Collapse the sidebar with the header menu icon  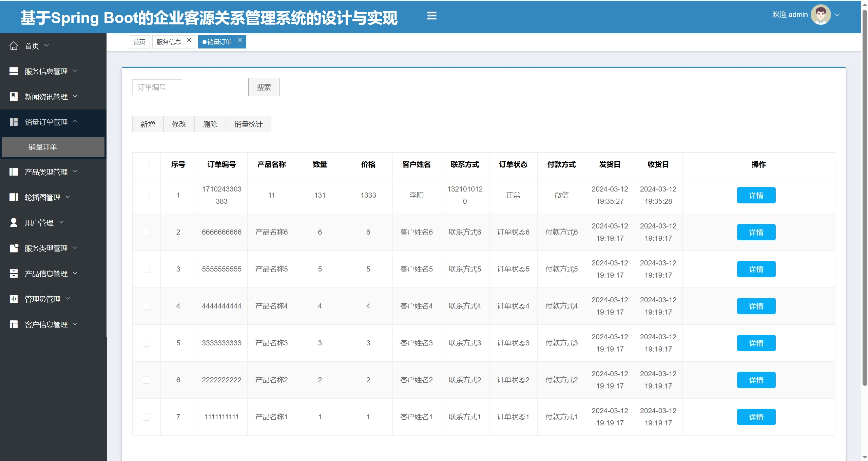[x=431, y=16]
